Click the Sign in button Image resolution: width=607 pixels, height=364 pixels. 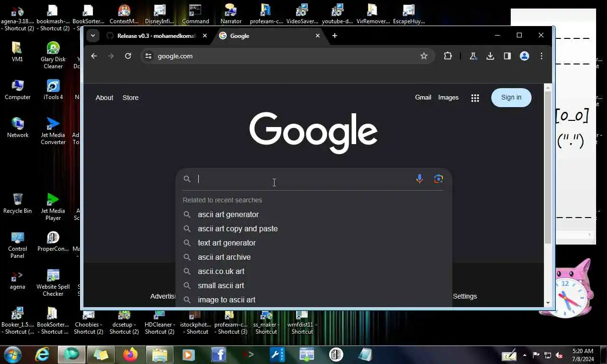click(x=511, y=97)
